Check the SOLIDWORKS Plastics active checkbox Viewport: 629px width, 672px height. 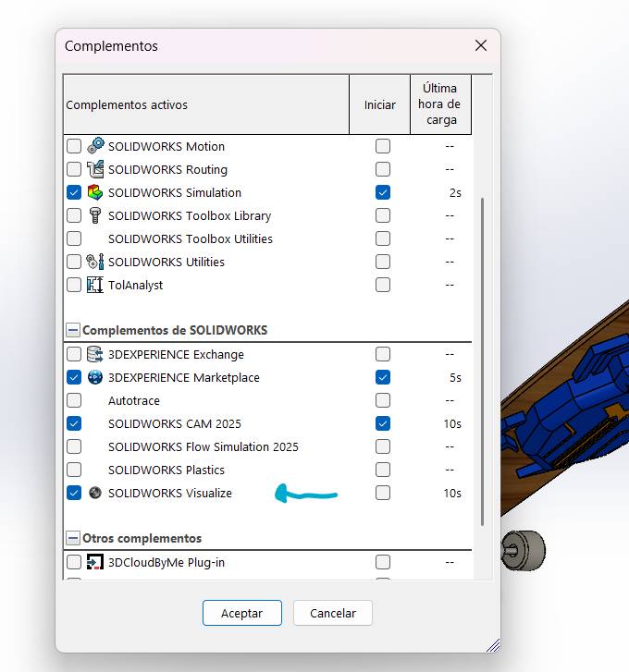click(x=74, y=470)
